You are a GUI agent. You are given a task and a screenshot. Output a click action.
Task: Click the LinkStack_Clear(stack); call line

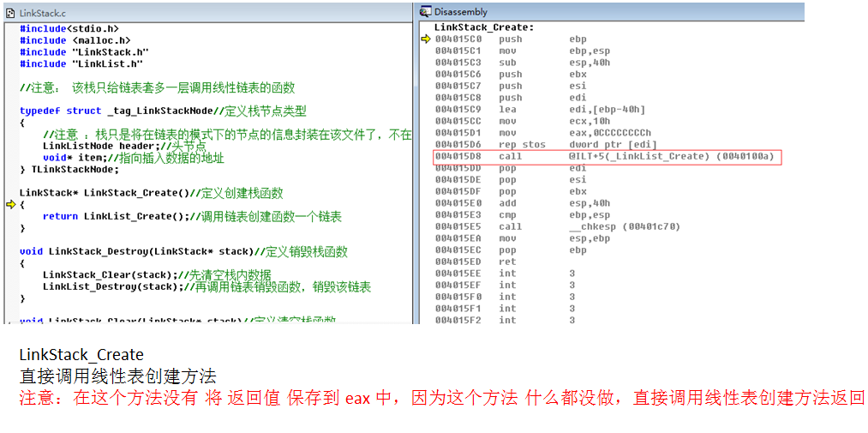[x=157, y=275]
